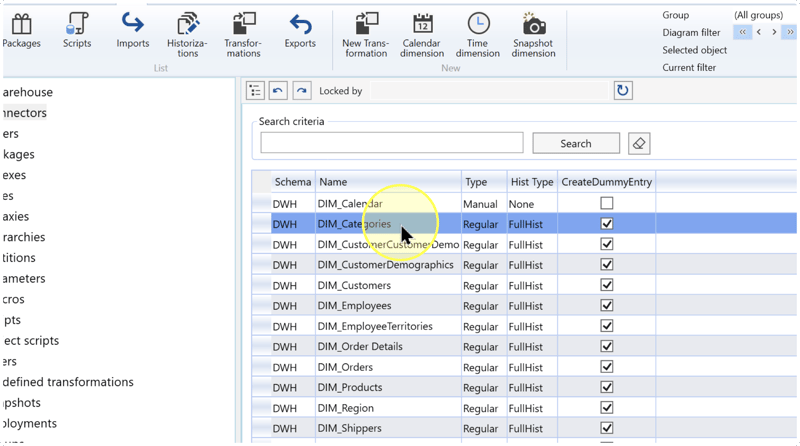The width and height of the screenshot is (800, 446).
Task: Open the Transformations list
Action: pos(243,35)
